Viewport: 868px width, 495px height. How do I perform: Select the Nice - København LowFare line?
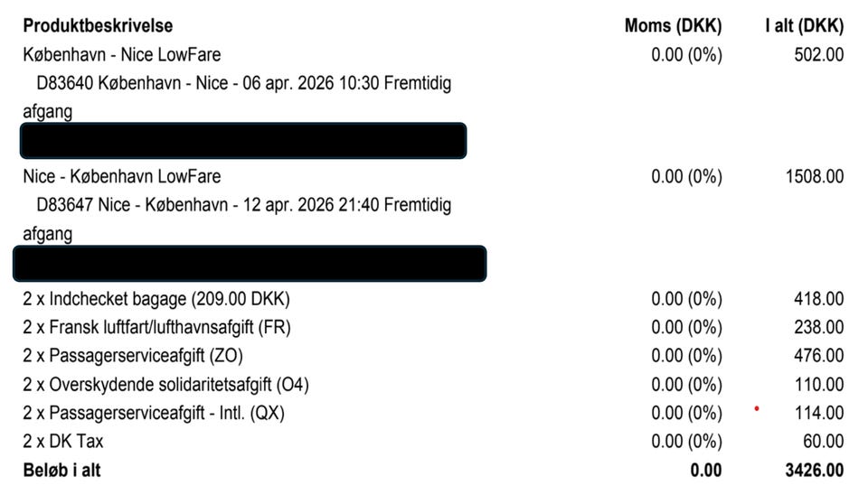[121, 176]
